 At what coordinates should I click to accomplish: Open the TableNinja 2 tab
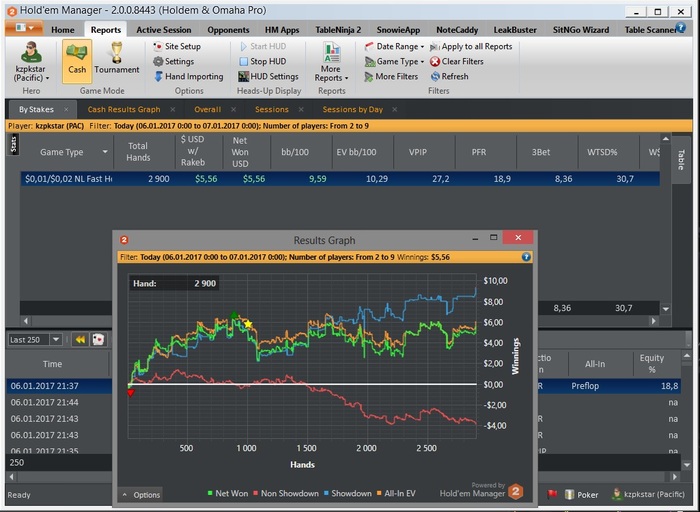[x=338, y=30]
